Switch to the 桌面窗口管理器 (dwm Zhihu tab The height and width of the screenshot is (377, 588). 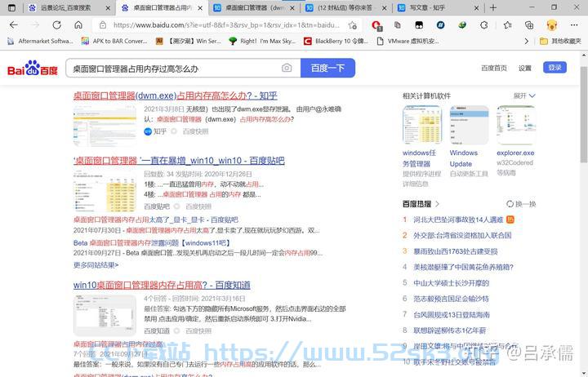click(254, 7)
